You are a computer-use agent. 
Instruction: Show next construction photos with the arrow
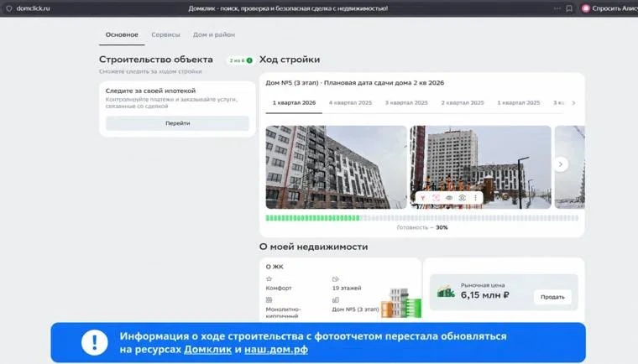560,164
